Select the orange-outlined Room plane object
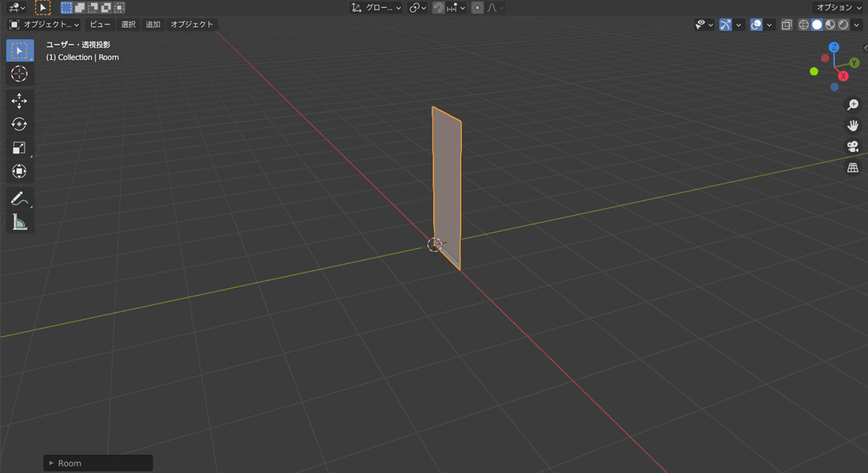This screenshot has height=473, width=868. coord(447,188)
